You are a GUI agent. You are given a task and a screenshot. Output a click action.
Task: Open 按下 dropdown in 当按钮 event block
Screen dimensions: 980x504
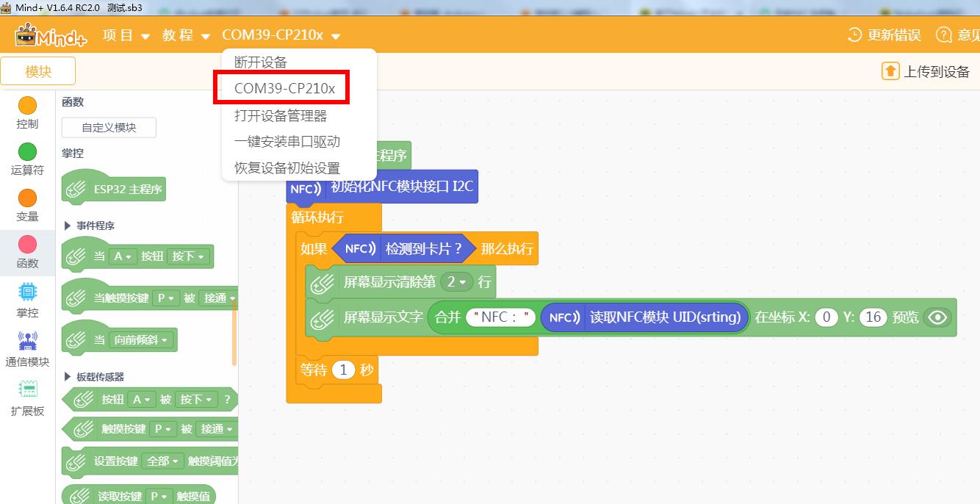(188, 256)
